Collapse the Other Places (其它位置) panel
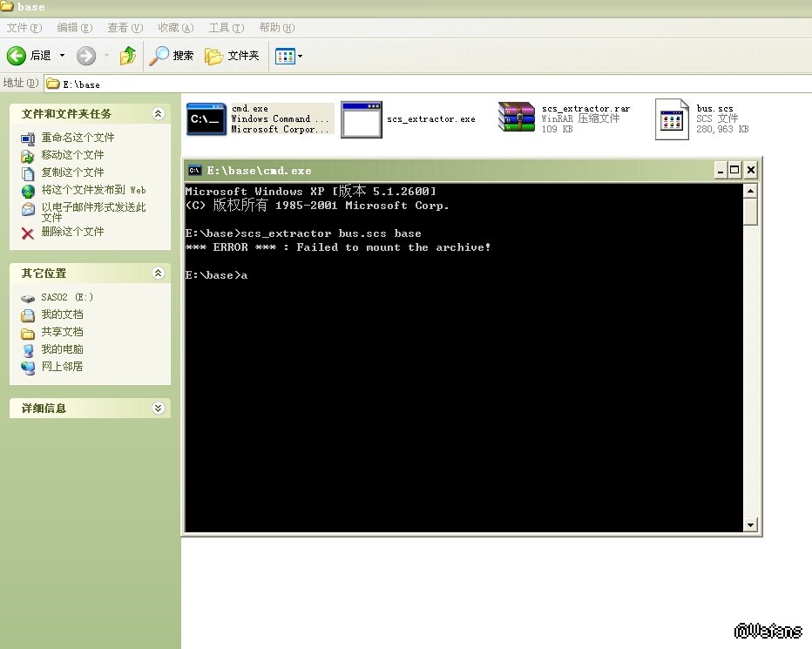This screenshot has height=649, width=812. click(158, 274)
